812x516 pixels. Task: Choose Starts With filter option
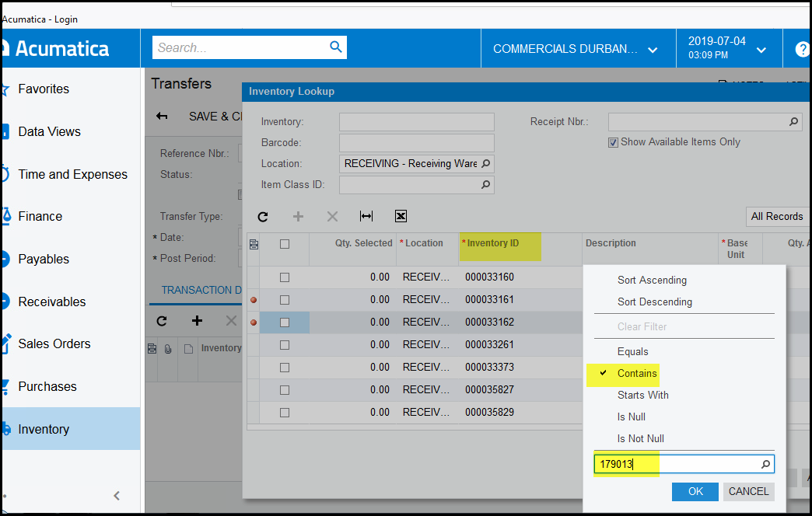point(642,395)
